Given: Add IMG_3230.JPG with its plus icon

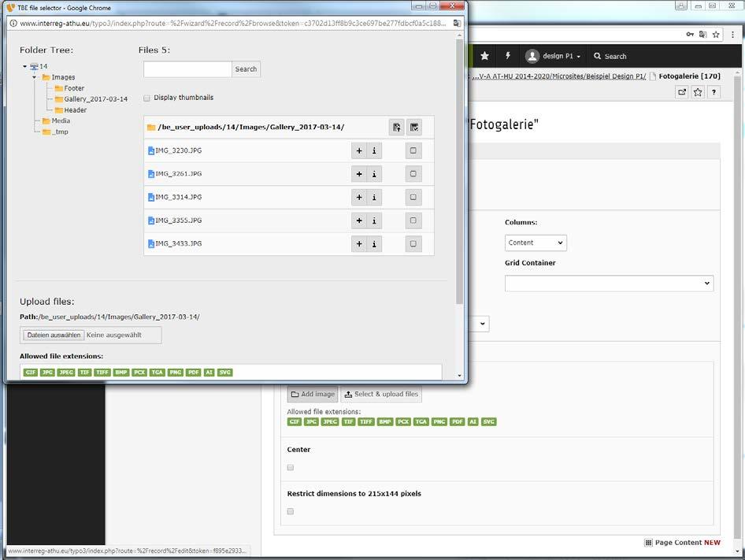Looking at the screenshot, I should pos(359,150).
